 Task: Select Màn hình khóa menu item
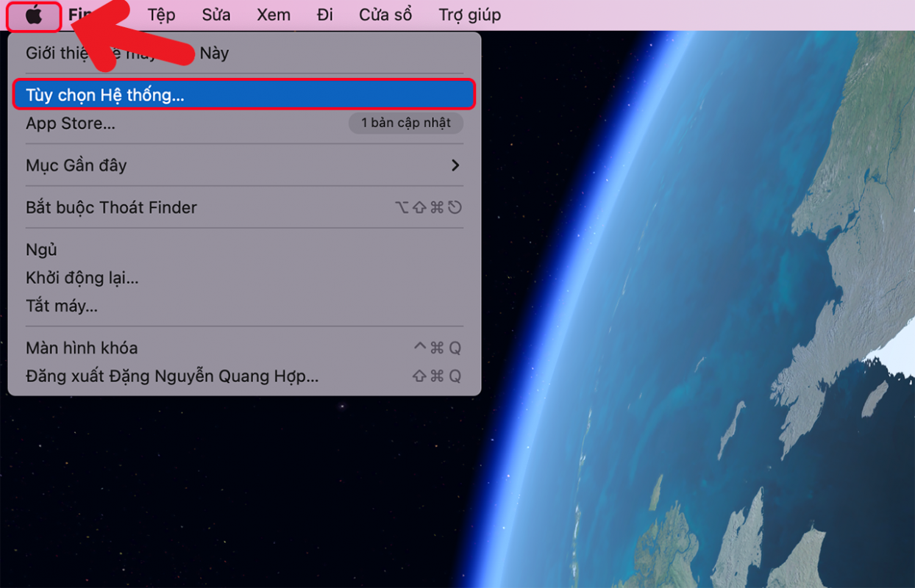(82, 348)
